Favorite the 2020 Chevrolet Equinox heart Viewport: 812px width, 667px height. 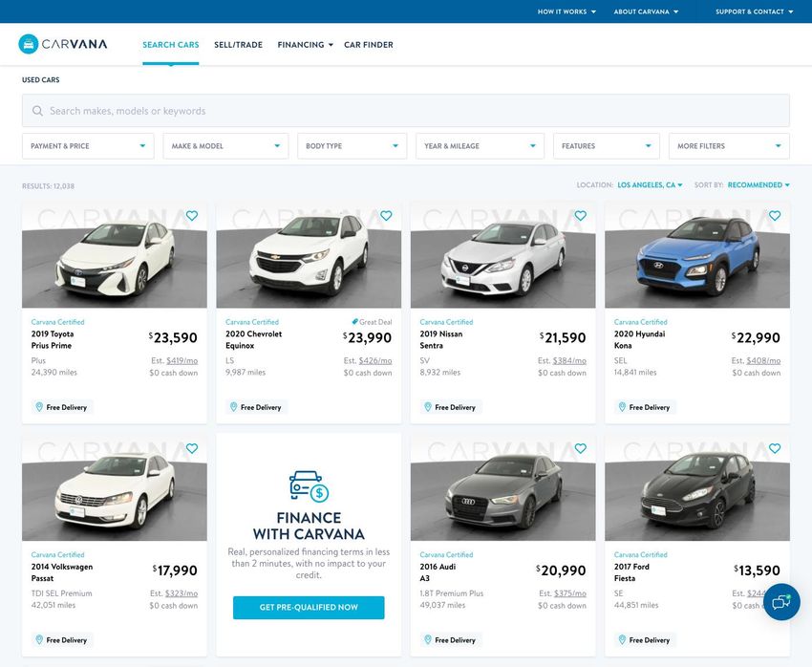386,215
